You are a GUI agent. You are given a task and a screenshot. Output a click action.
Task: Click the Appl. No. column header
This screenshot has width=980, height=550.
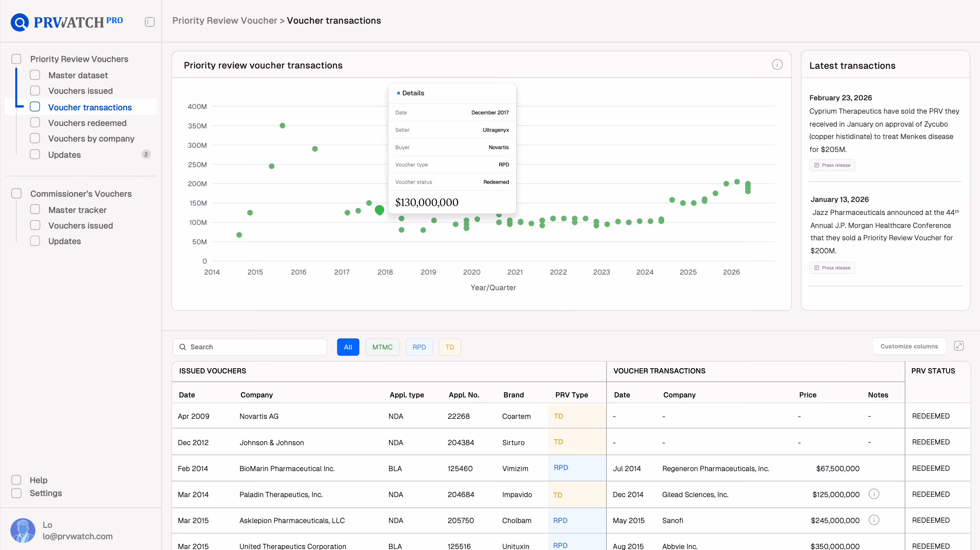(464, 395)
